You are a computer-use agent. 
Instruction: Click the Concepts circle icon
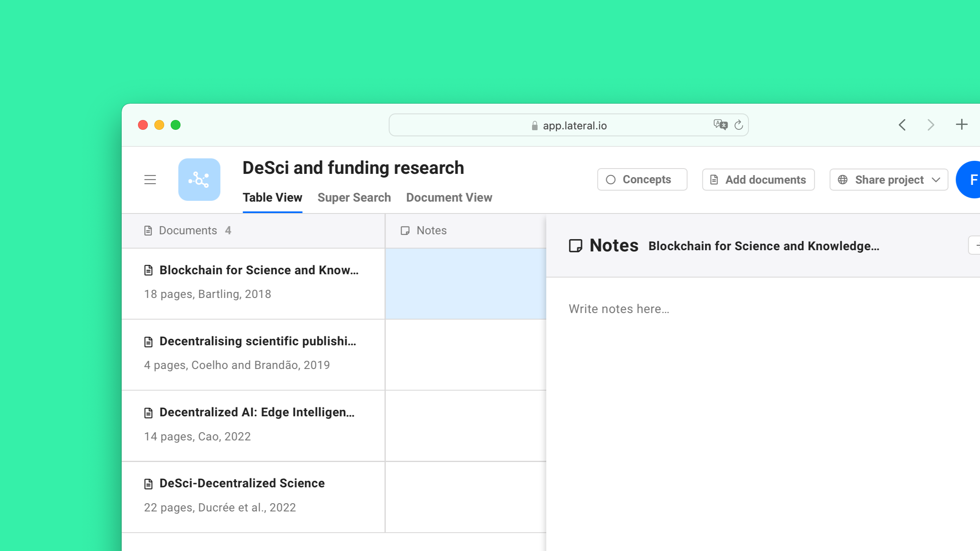click(610, 180)
